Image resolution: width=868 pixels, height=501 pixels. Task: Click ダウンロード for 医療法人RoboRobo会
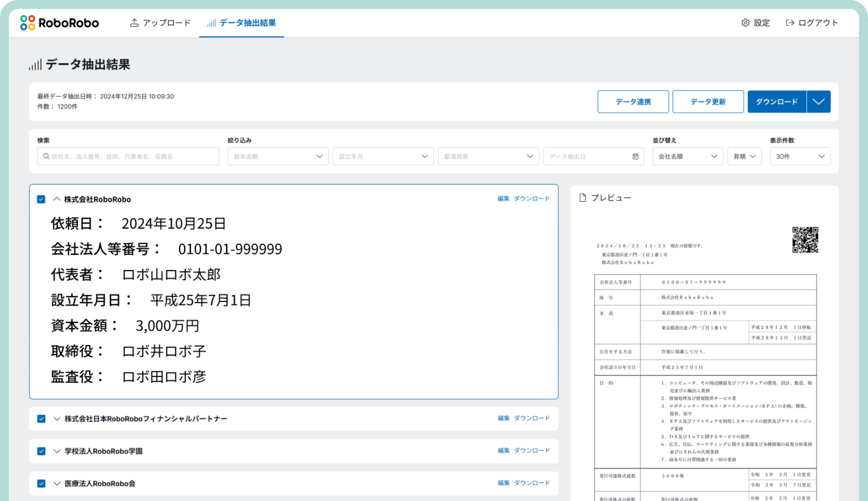(532, 483)
